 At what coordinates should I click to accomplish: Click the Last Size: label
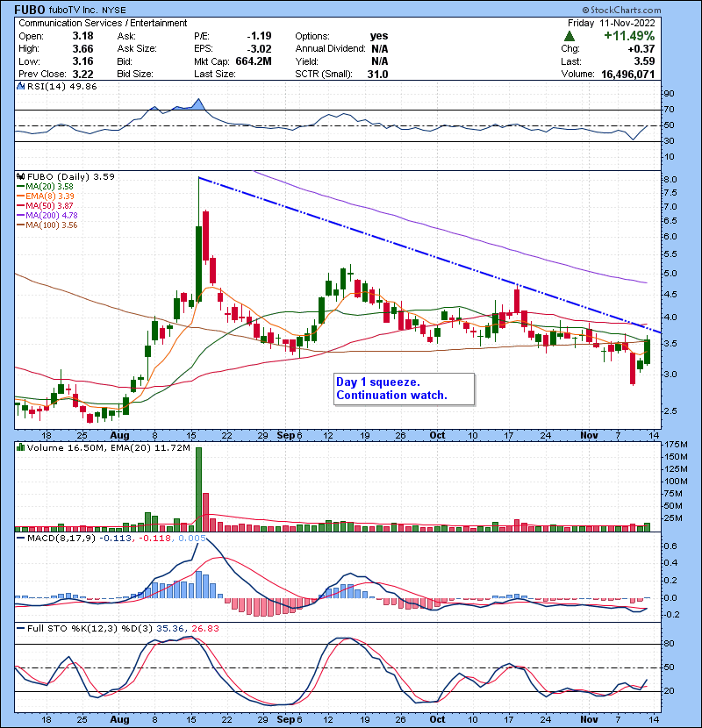click(x=215, y=75)
